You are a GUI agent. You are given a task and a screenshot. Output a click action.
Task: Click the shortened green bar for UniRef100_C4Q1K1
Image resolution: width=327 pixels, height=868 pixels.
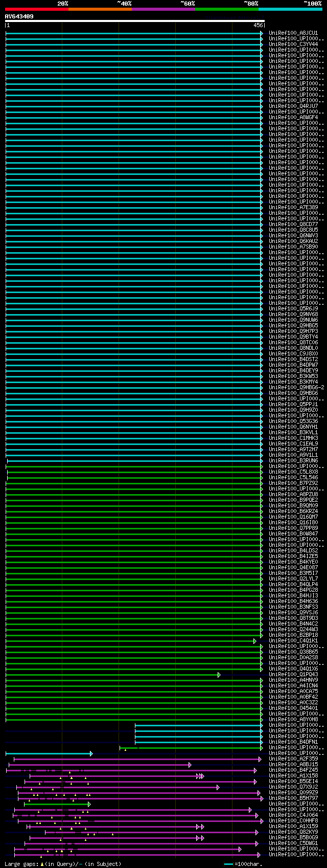tap(131, 641)
